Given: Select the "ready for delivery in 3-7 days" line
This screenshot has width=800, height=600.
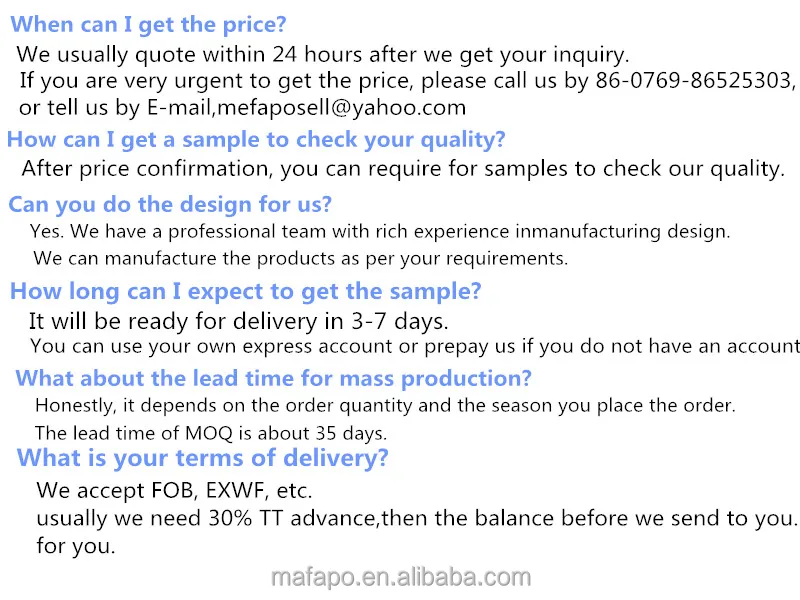Looking at the screenshot, I should [x=238, y=322].
